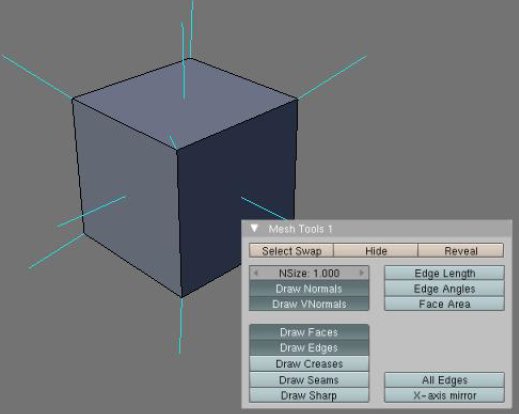The height and width of the screenshot is (414, 519).
Task: Enable X-axis mirror option
Action: [444, 395]
